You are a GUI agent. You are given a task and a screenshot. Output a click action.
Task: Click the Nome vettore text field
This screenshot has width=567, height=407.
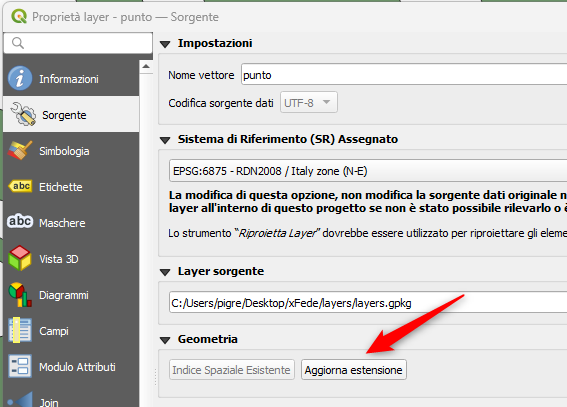point(404,75)
